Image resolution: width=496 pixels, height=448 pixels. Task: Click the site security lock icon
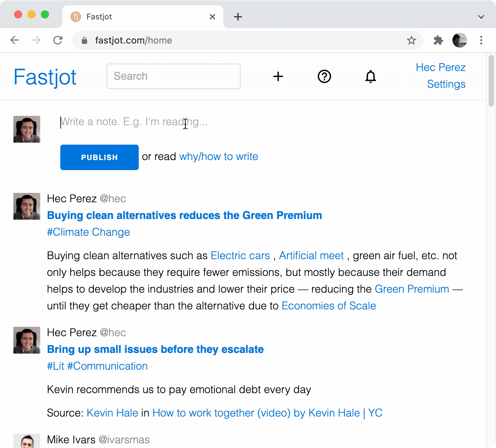coord(85,40)
